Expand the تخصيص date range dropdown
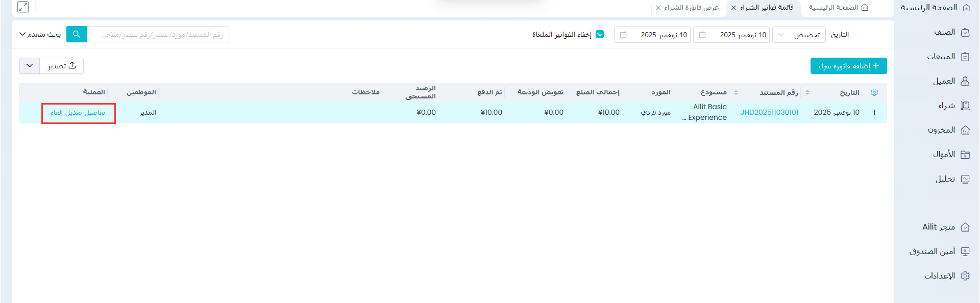 [x=799, y=35]
